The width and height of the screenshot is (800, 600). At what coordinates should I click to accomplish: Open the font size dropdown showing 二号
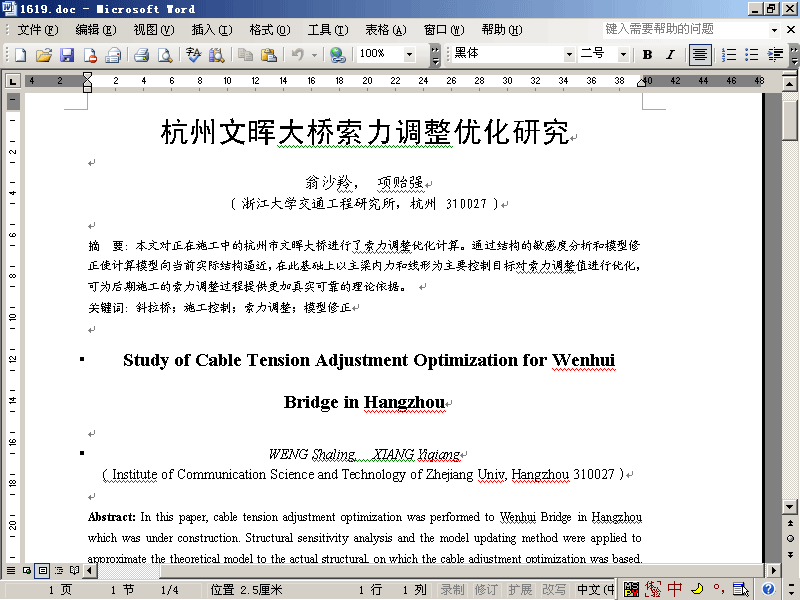[x=623, y=54]
